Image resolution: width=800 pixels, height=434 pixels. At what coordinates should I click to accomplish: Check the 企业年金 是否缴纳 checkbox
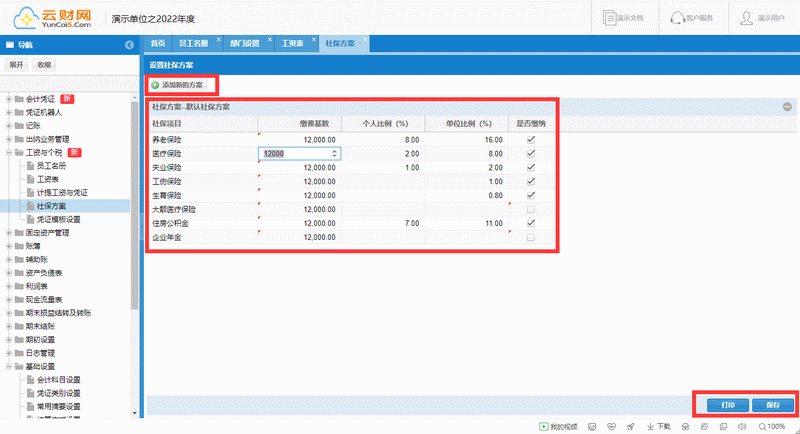(x=531, y=237)
